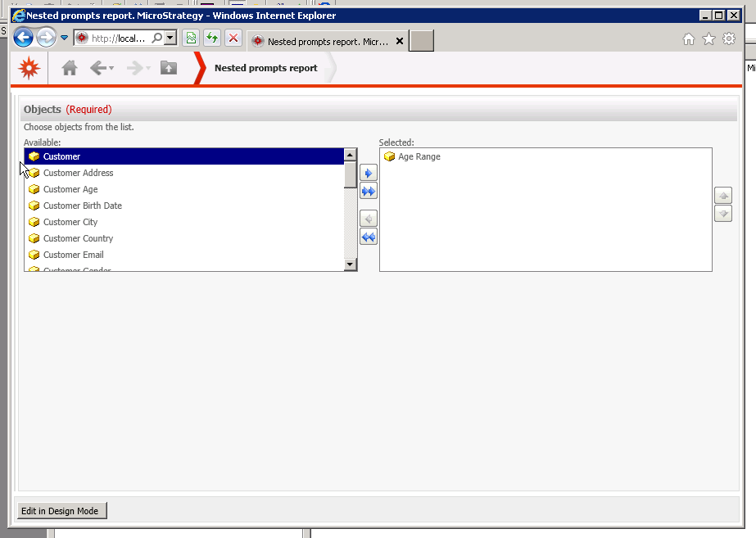The image size is (756, 538).
Task: Click the 'Remove All' double left arrows
Action: tap(368, 236)
